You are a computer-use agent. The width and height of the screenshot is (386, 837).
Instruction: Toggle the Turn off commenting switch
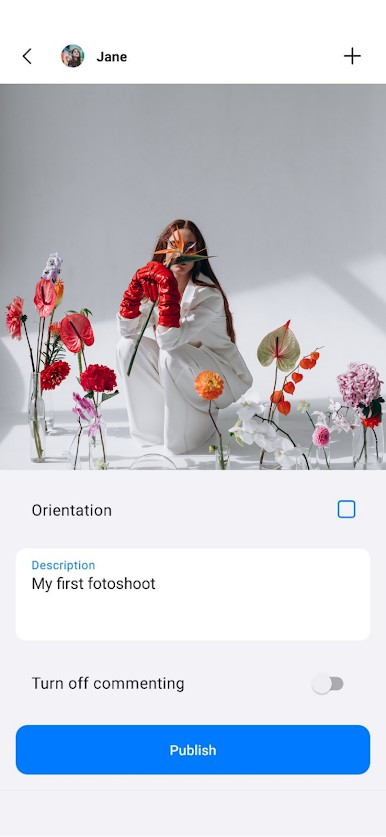point(328,684)
